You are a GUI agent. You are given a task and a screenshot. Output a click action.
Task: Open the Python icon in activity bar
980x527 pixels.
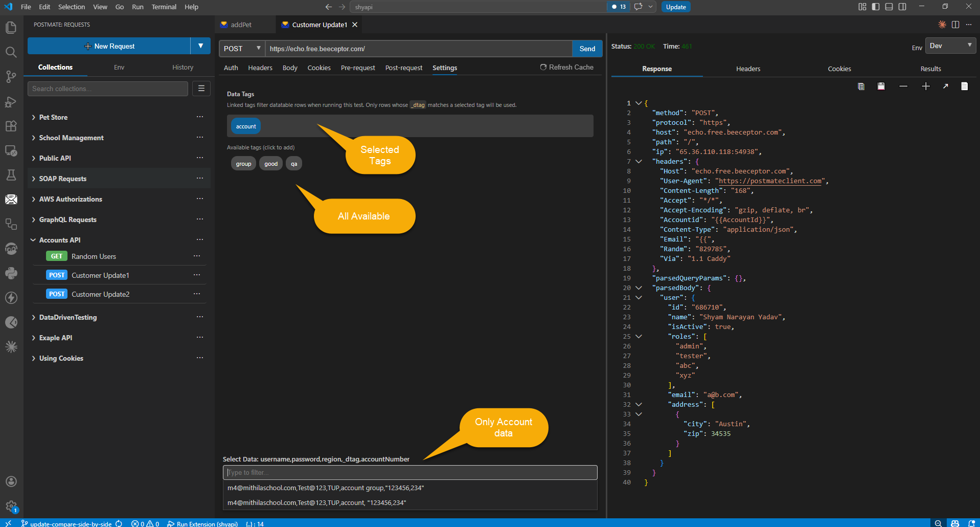(11, 273)
